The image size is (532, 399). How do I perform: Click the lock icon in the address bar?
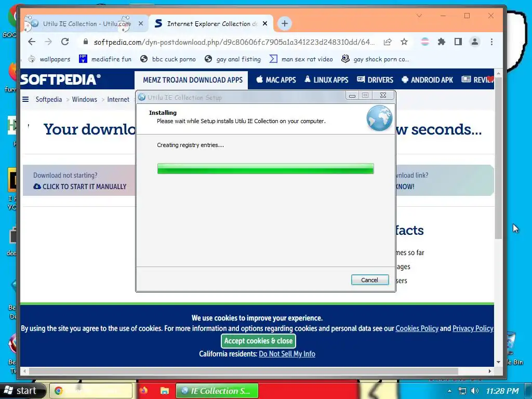click(x=86, y=42)
